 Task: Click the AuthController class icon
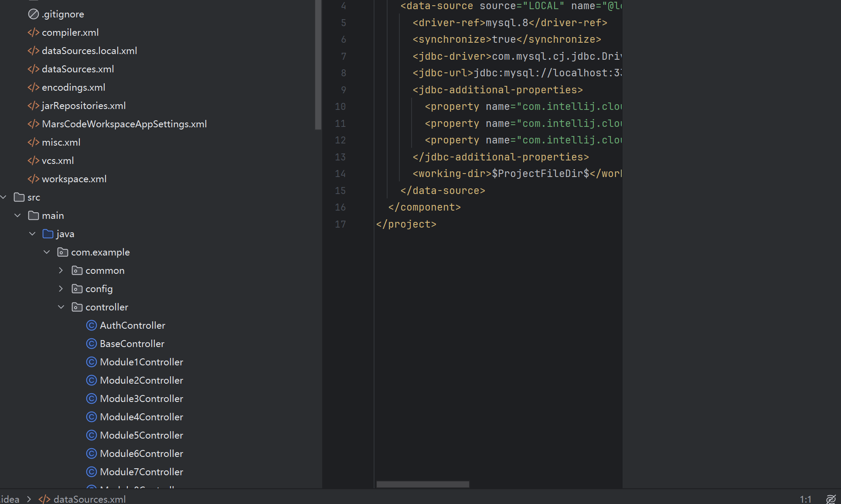pos(91,326)
